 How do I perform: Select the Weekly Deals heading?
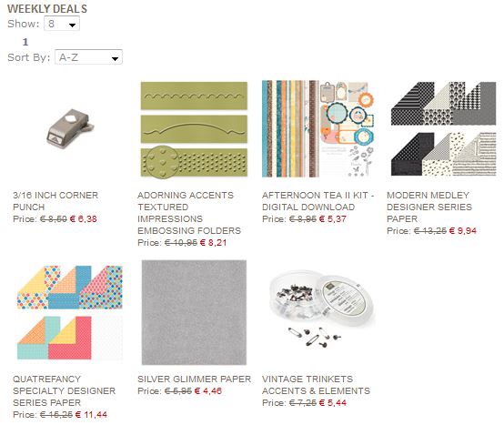tap(47, 9)
